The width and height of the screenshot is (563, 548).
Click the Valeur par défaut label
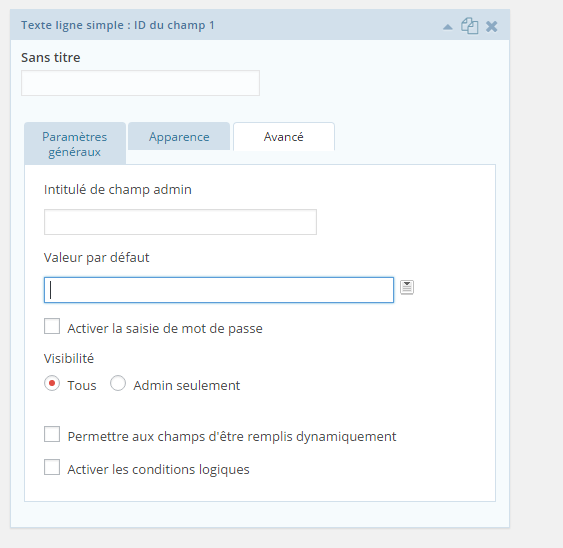(96, 257)
